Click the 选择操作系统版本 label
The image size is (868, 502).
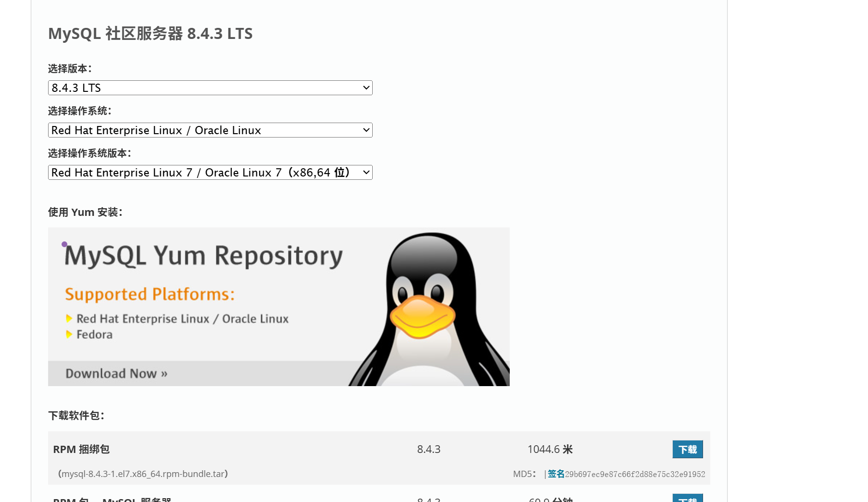(89, 153)
